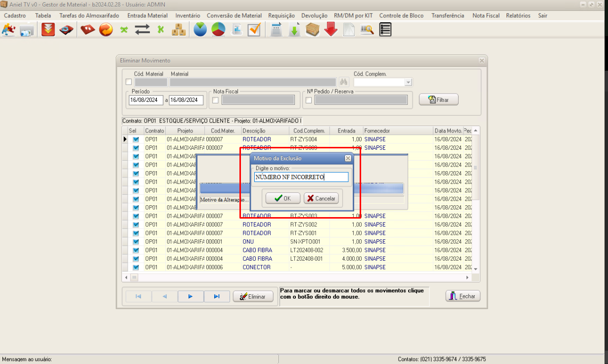Click the Digite o motivo text field

pyautogui.click(x=301, y=177)
